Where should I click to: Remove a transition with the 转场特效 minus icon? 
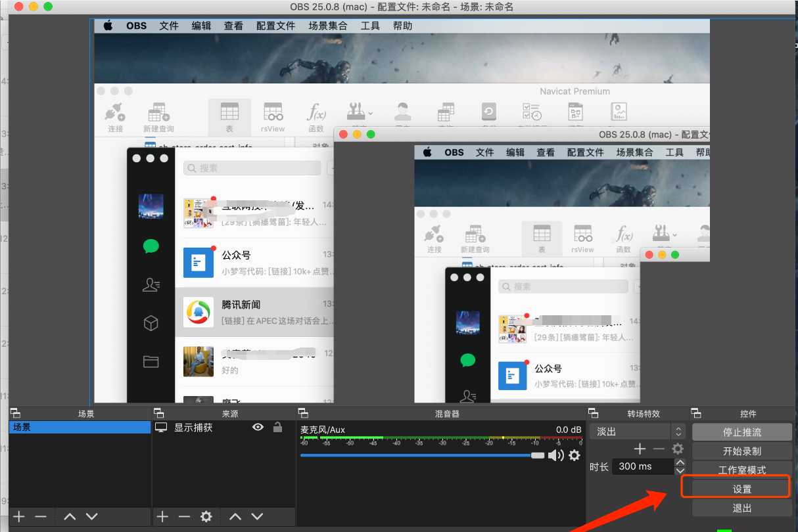(x=659, y=449)
